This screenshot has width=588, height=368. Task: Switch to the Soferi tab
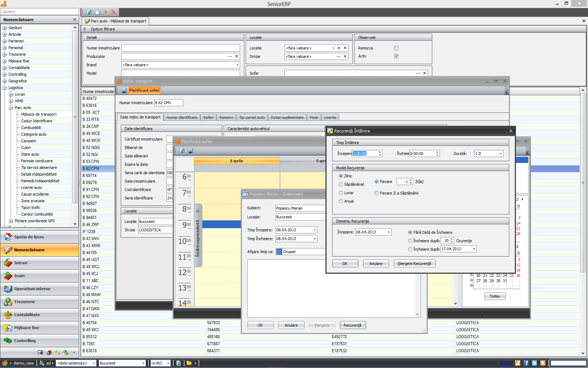(x=208, y=117)
